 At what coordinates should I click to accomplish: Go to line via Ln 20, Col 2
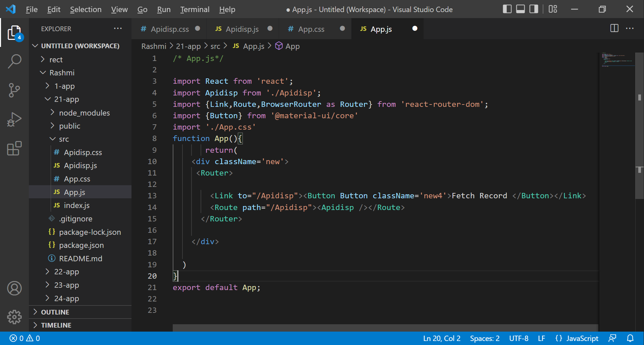[x=442, y=338]
